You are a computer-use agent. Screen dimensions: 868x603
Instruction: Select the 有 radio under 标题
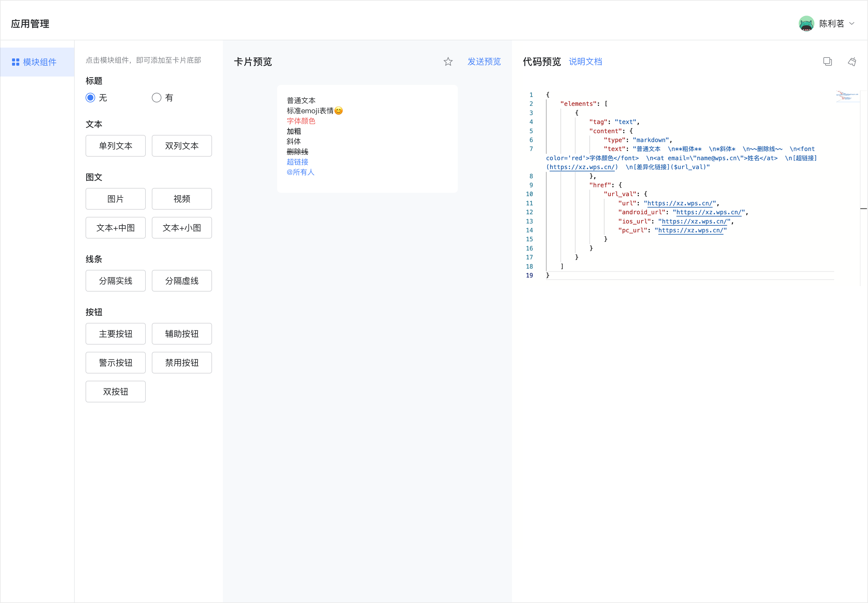click(156, 98)
